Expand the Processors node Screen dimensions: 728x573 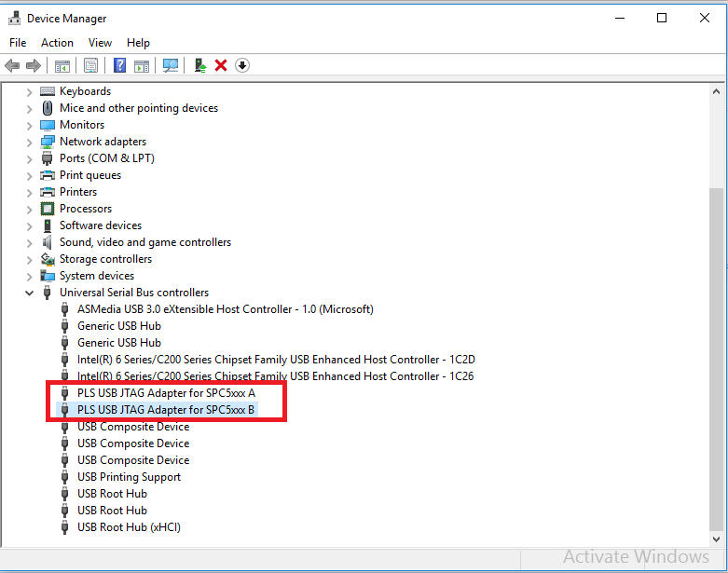tap(29, 210)
